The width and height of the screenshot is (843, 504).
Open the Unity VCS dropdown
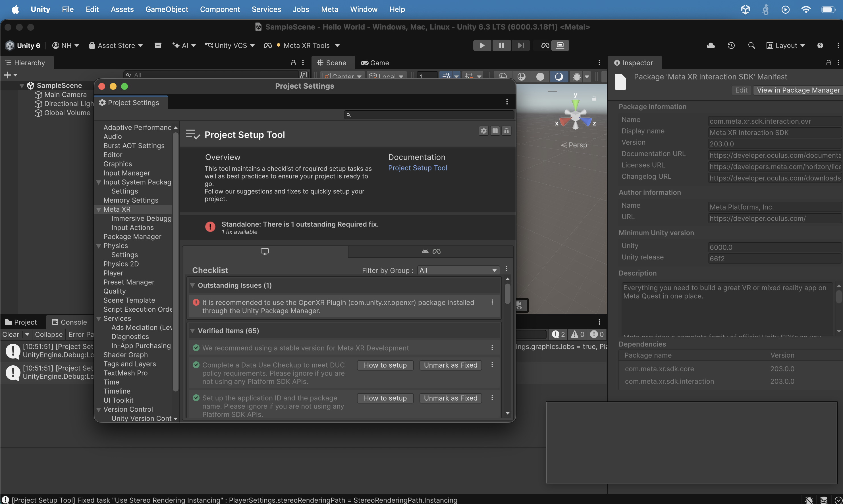[230, 45]
